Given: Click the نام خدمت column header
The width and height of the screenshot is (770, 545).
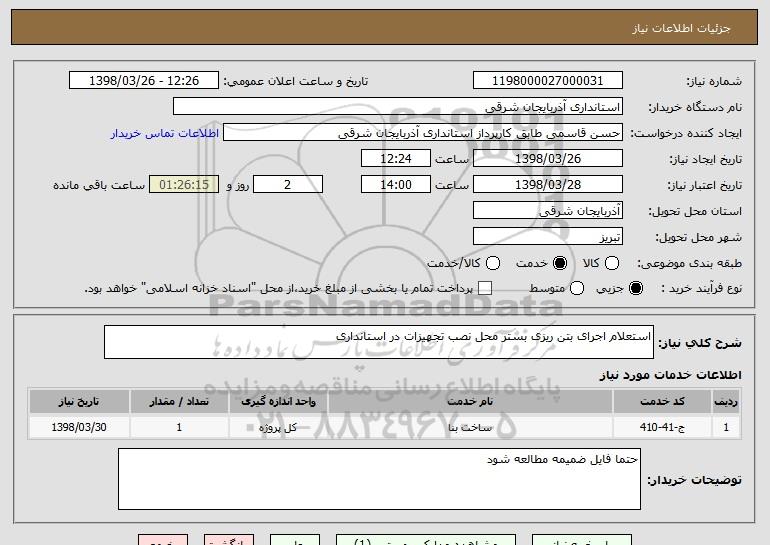Looking at the screenshot, I should click(x=470, y=402).
